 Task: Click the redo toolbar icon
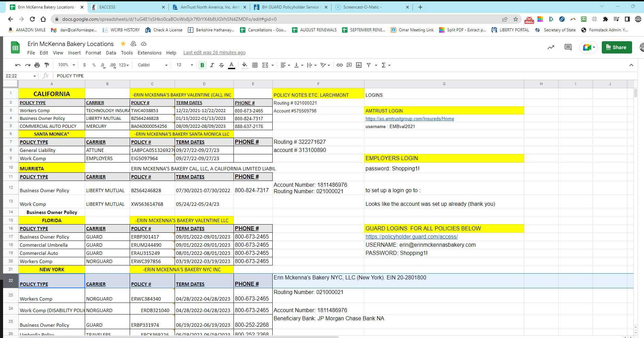coord(28,65)
